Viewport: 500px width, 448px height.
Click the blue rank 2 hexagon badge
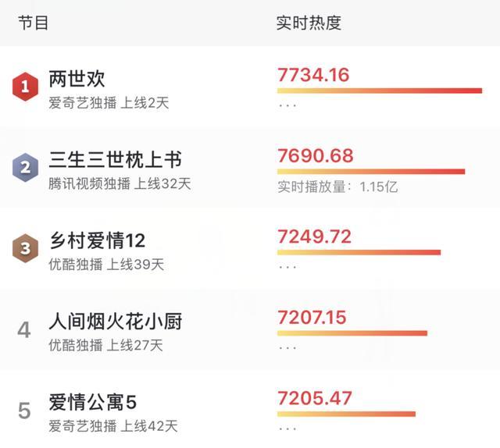coord(25,167)
